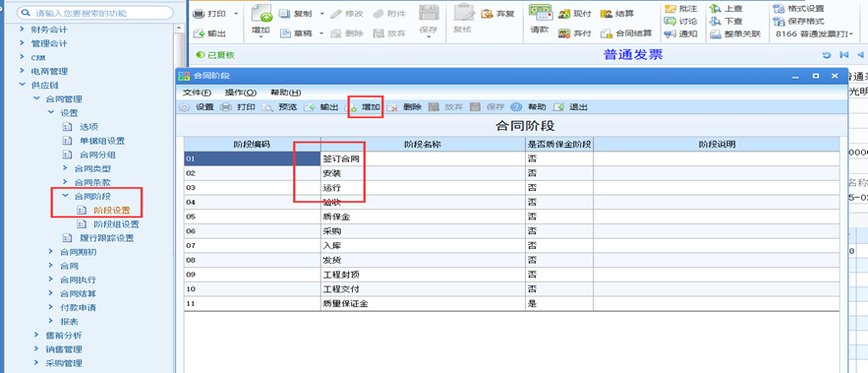
Task: Click the refresh icon beside 普通发票 title
Action: pyautogui.click(x=827, y=55)
